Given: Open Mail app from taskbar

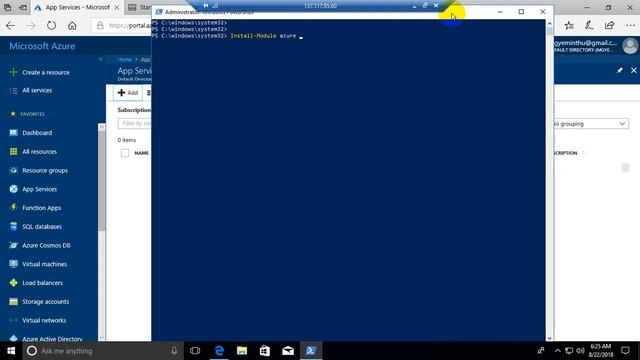Looking at the screenshot, I should pyautogui.click(x=288, y=351).
